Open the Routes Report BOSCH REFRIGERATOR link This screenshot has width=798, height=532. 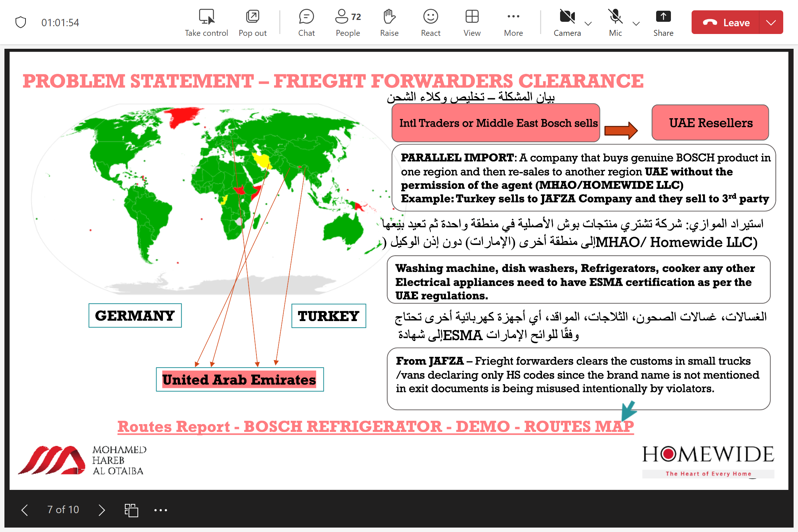[x=375, y=427]
